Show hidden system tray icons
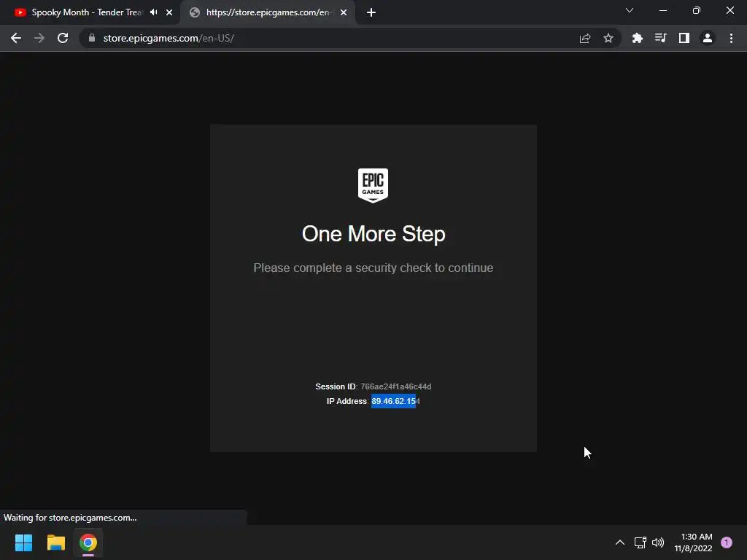Viewport: 747px width, 560px height. [x=620, y=542]
